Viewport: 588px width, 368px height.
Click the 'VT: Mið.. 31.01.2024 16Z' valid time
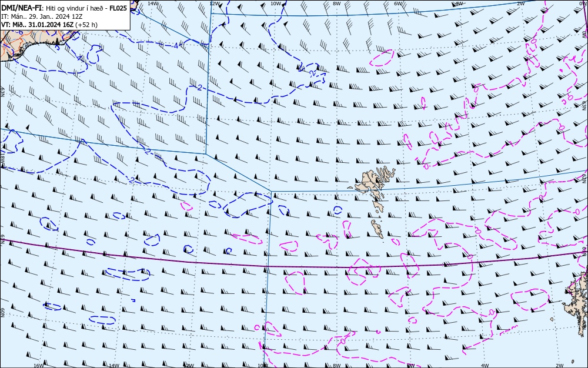pyautogui.click(x=38, y=25)
